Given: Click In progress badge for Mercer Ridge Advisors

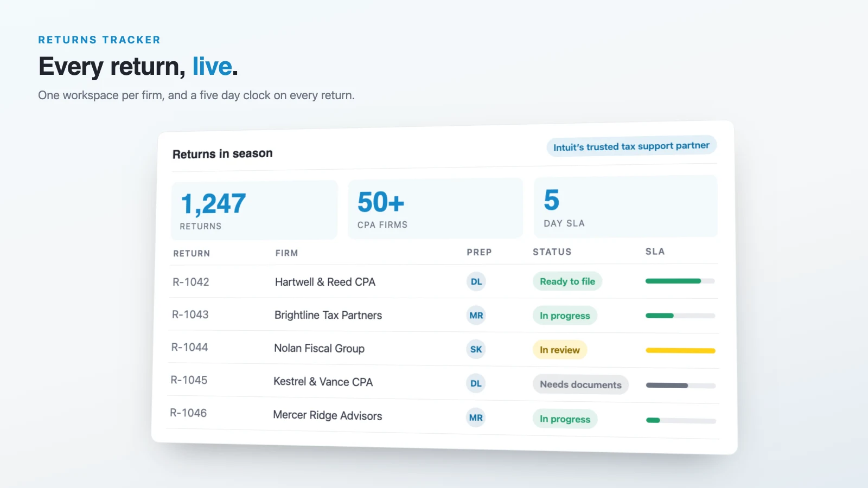Looking at the screenshot, I should (x=565, y=419).
